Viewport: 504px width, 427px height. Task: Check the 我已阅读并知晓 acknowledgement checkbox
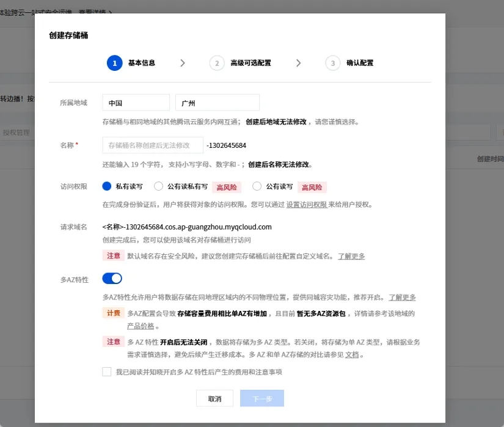pyautogui.click(x=106, y=371)
